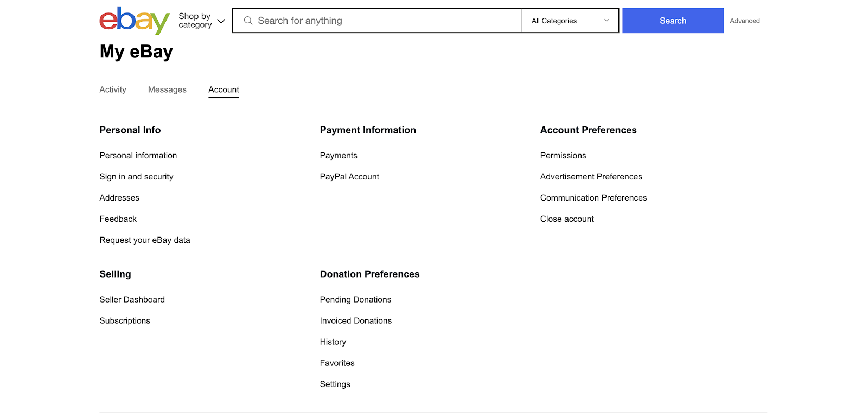Open Personal information settings

[x=138, y=156]
